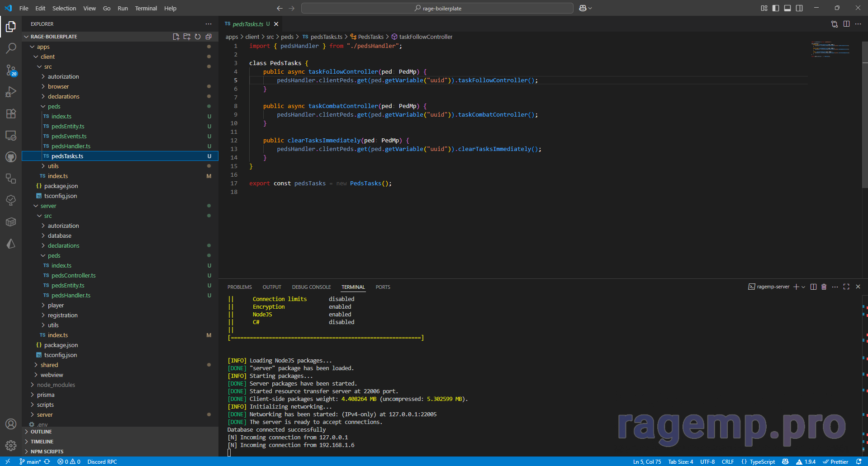
Task: Open the Accounts menu in activity bar
Action: click(x=11, y=424)
